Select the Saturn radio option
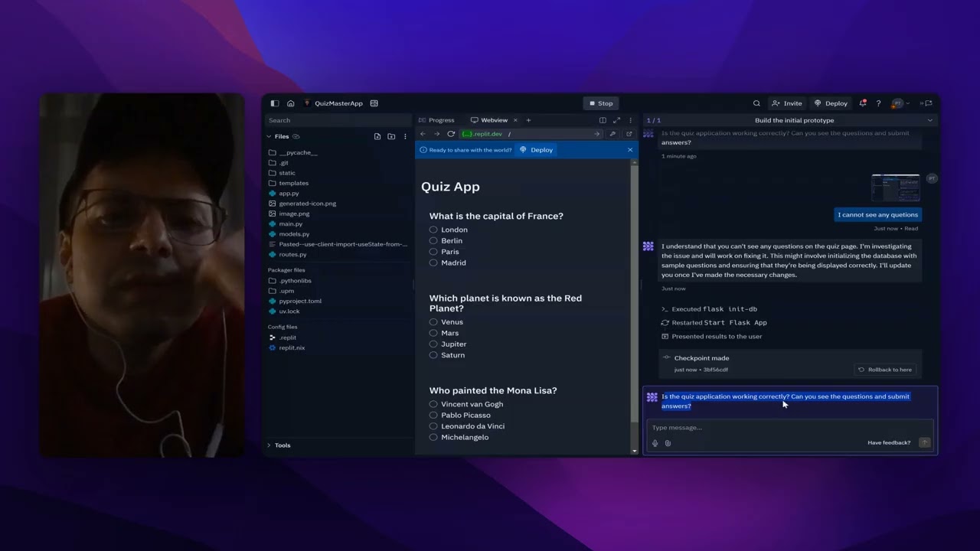980x551 pixels. pos(433,355)
